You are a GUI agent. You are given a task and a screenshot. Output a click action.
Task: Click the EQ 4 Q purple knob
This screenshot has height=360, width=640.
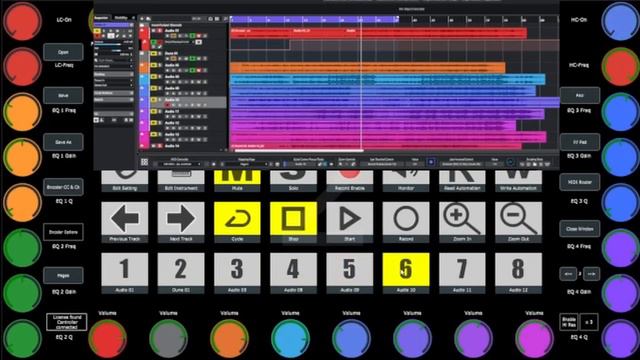tap(621, 338)
